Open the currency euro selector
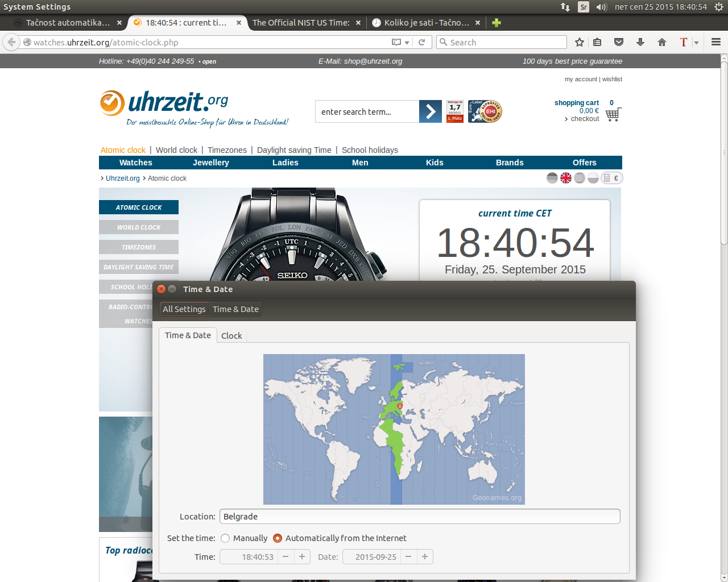728x582 pixels. (612, 178)
